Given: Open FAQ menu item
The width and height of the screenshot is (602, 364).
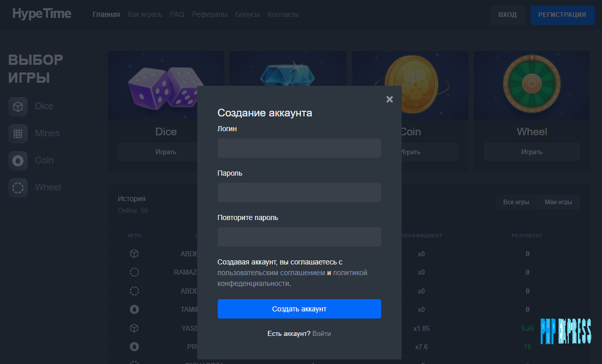Looking at the screenshot, I should [177, 15].
